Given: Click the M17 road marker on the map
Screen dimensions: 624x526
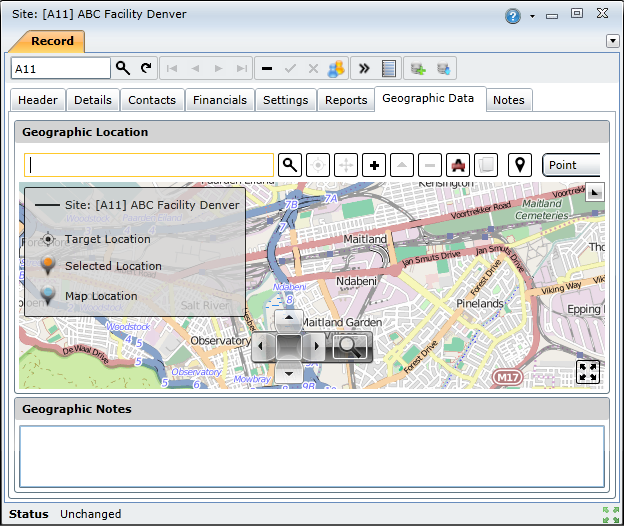Looking at the screenshot, I should [x=508, y=377].
